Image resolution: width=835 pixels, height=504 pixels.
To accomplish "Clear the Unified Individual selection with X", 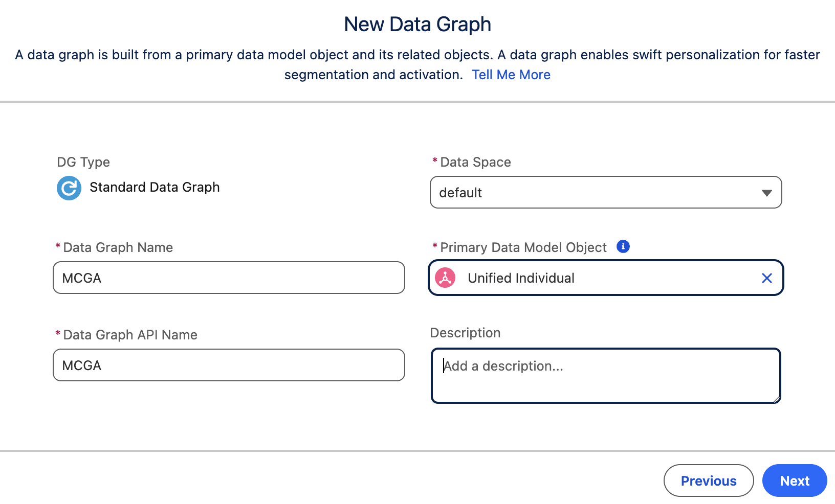I will point(766,278).
